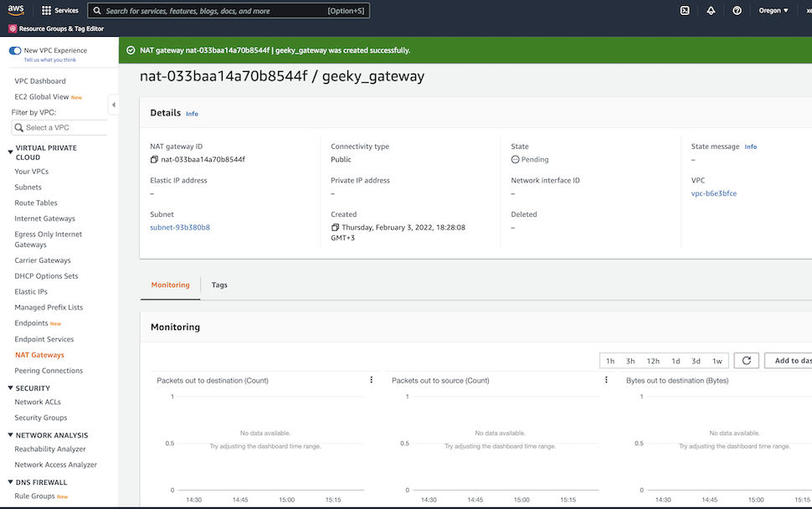The width and height of the screenshot is (812, 509).
Task: Open State message Info link
Action: (750, 147)
